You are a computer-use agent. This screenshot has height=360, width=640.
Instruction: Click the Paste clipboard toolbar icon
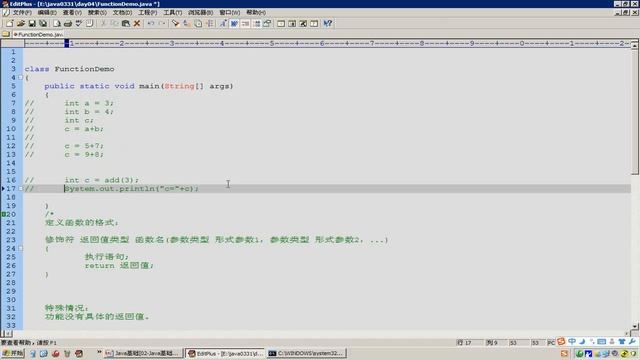pos(126,24)
